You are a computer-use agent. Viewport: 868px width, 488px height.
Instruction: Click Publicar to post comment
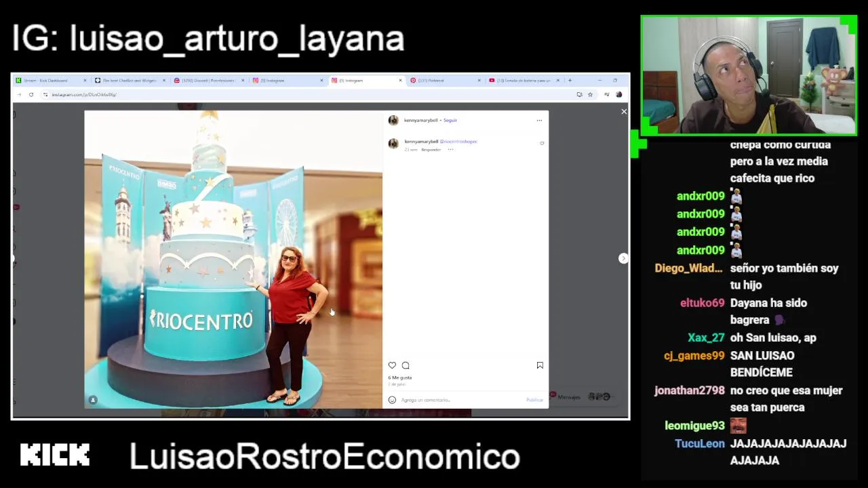tap(534, 400)
